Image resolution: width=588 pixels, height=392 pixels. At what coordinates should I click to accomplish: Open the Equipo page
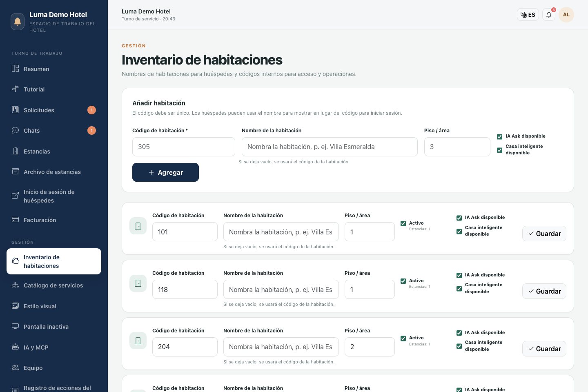(x=54, y=368)
